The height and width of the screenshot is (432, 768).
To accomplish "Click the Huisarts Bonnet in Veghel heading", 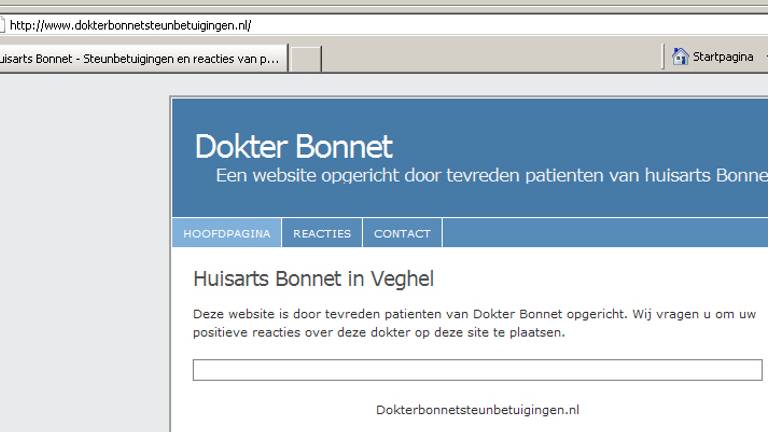I will (313, 279).
